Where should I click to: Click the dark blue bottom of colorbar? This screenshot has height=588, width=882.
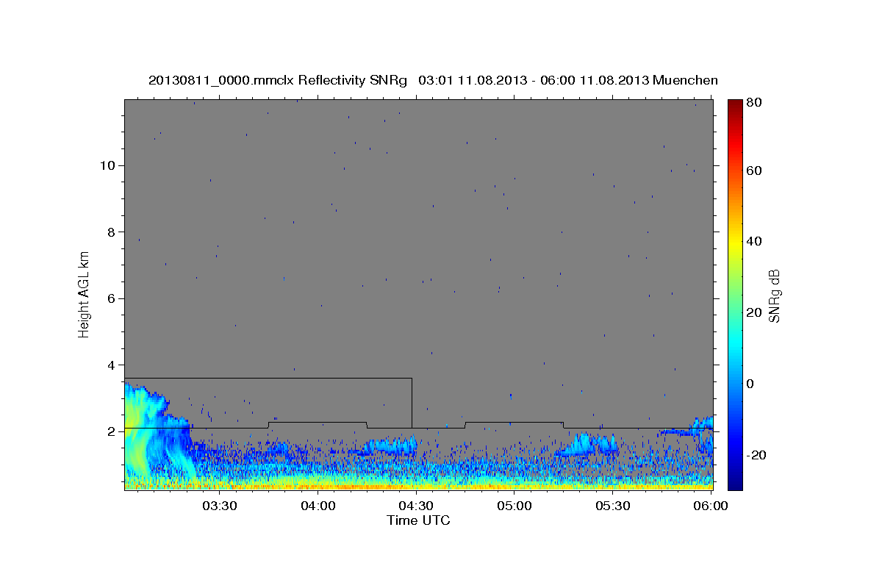pyautogui.click(x=735, y=484)
